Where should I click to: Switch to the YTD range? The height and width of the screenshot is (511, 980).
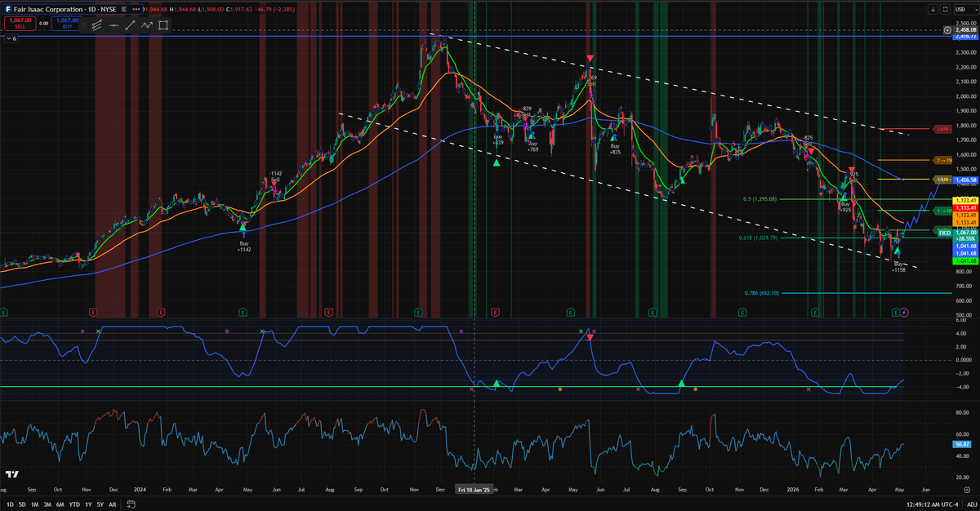[74, 504]
